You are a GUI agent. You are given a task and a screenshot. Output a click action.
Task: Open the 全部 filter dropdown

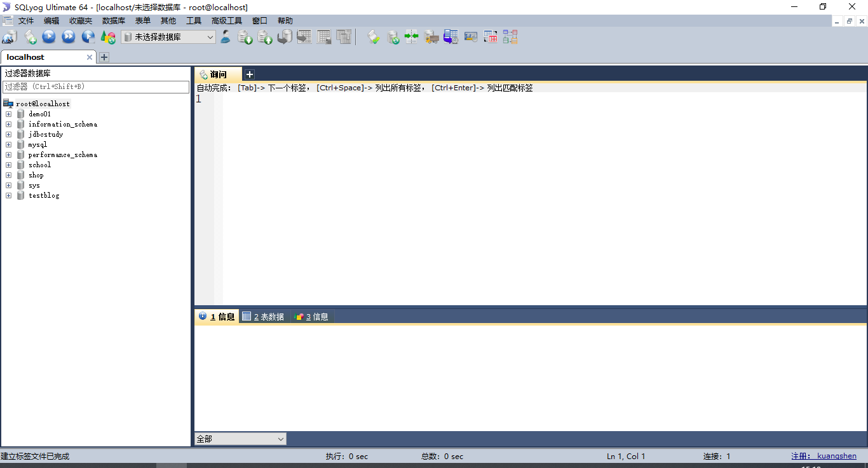240,439
